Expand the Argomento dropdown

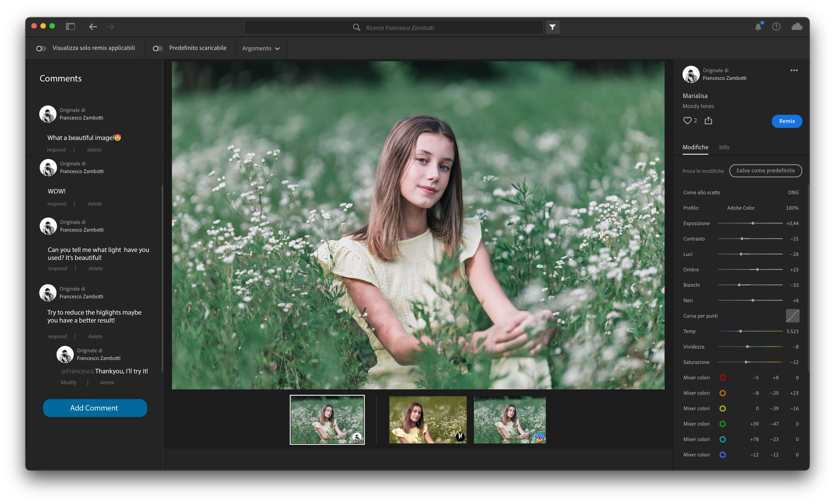coord(261,49)
